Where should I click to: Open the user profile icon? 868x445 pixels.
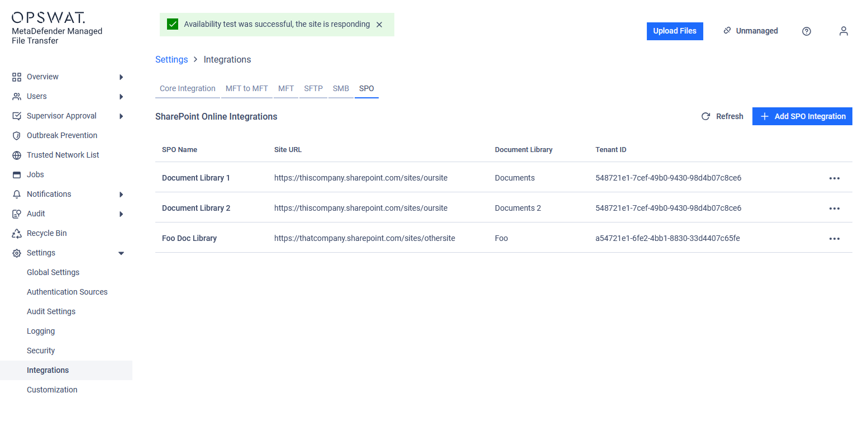click(844, 31)
